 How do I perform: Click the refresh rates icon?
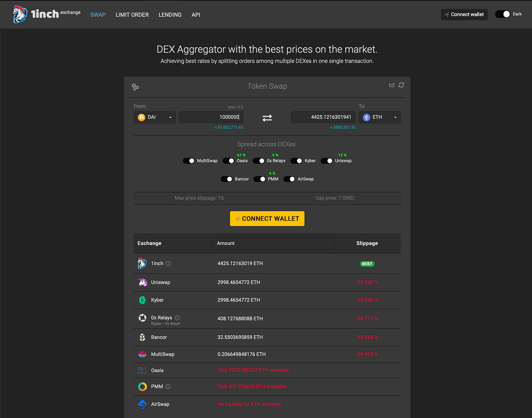pos(401,85)
